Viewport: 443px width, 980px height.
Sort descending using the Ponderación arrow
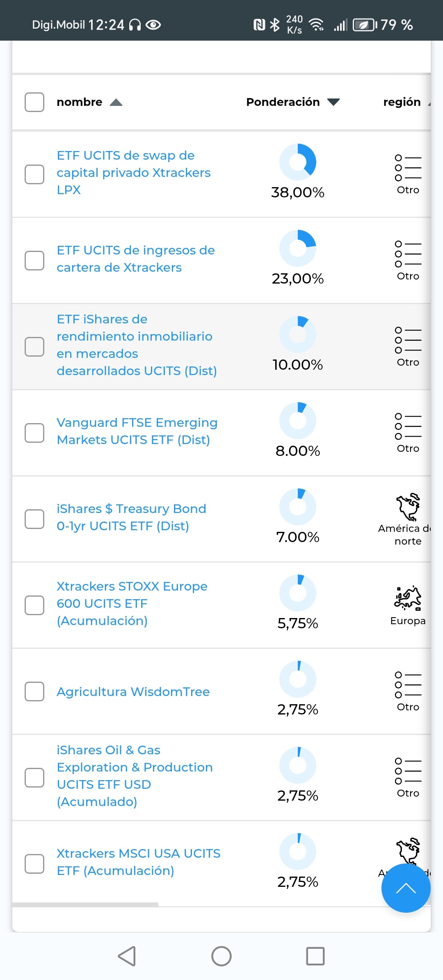[x=333, y=102]
